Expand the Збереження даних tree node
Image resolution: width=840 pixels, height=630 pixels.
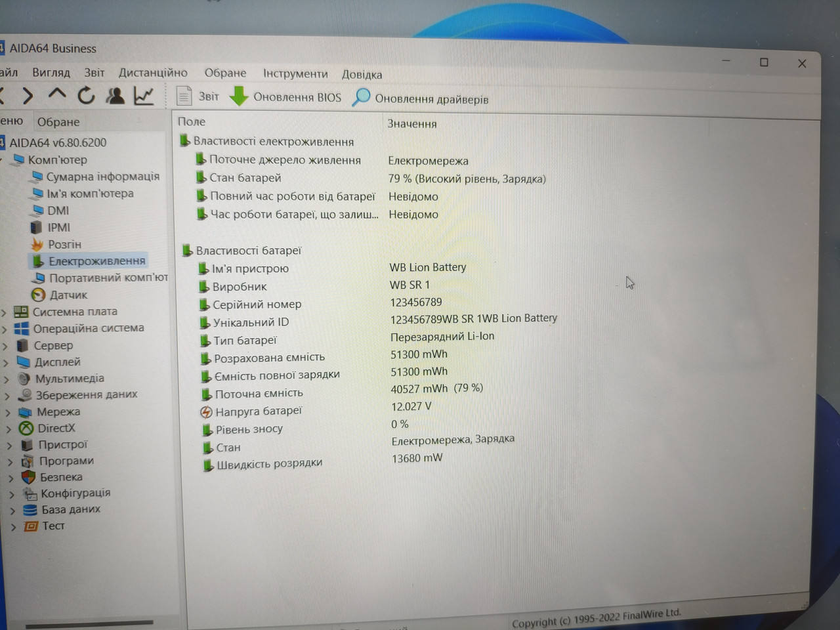pos(8,396)
